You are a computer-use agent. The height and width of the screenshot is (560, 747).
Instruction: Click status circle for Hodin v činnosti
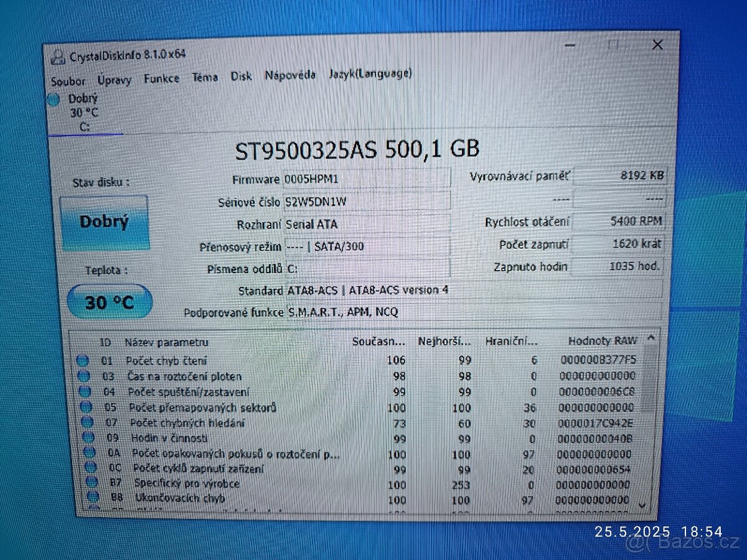(88, 438)
